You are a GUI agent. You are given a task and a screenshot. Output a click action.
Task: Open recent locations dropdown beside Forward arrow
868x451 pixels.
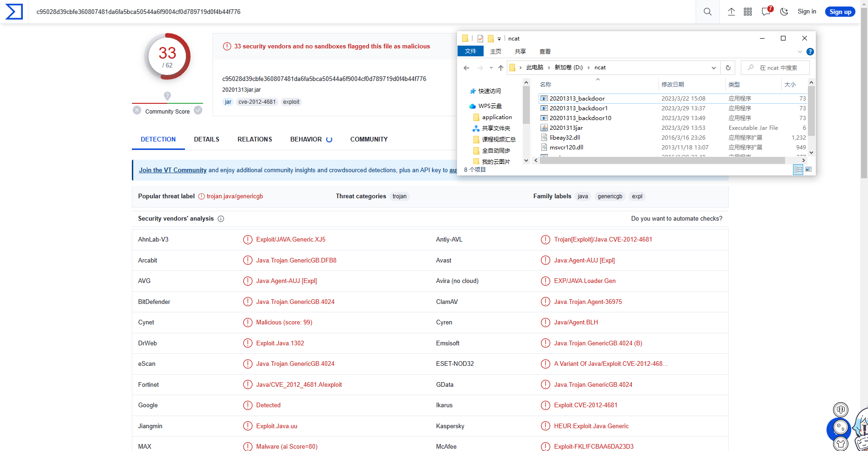coord(491,68)
